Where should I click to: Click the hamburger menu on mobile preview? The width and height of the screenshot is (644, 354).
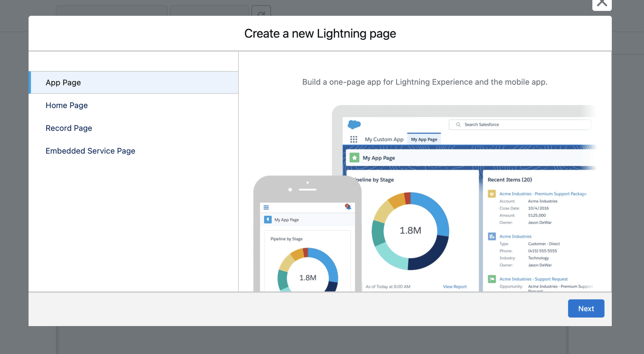[266, 207]
